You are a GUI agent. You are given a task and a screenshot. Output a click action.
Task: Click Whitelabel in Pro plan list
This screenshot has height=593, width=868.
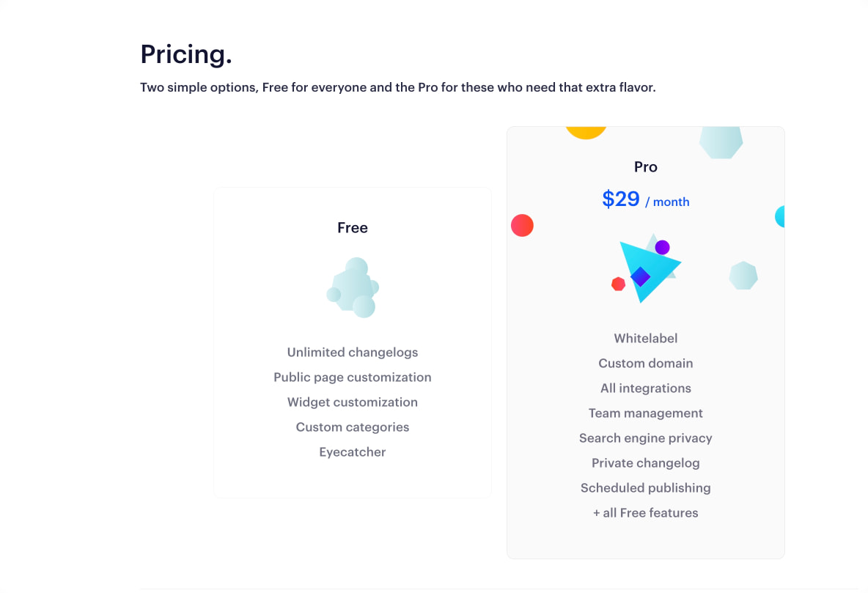[645, 339]
